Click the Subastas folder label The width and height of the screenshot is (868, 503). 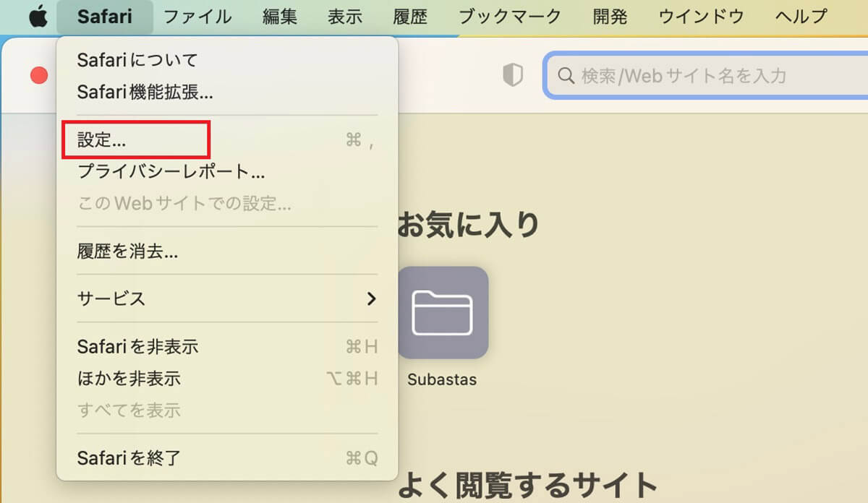coord(442,379)
